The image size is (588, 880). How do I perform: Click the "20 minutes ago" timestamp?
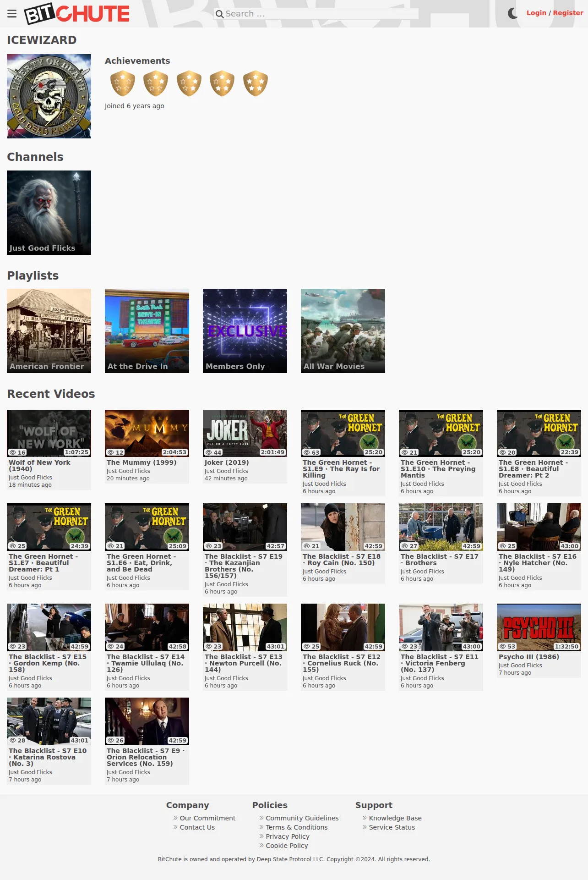128,478
